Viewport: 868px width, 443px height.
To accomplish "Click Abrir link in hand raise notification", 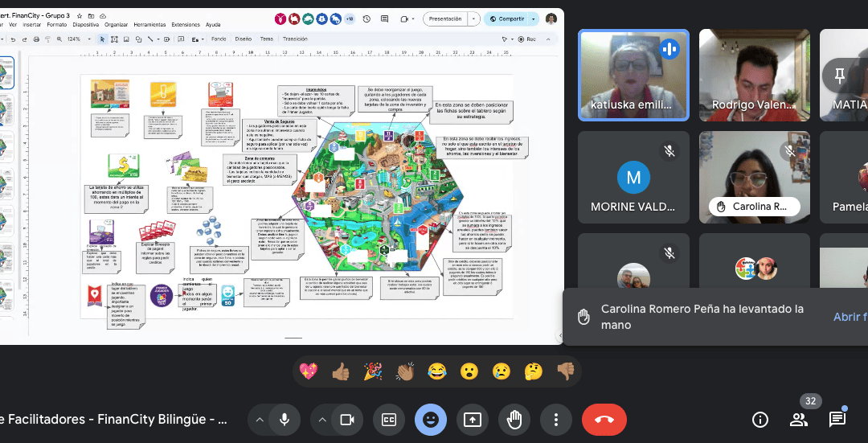I will coord(850,317).
